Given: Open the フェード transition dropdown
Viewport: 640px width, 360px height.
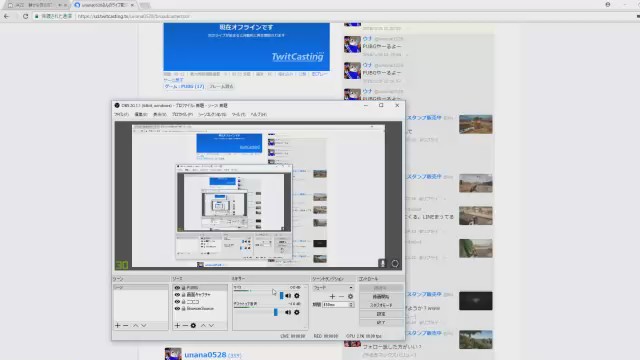Looking at the screenshot, I should click(333, 288).
